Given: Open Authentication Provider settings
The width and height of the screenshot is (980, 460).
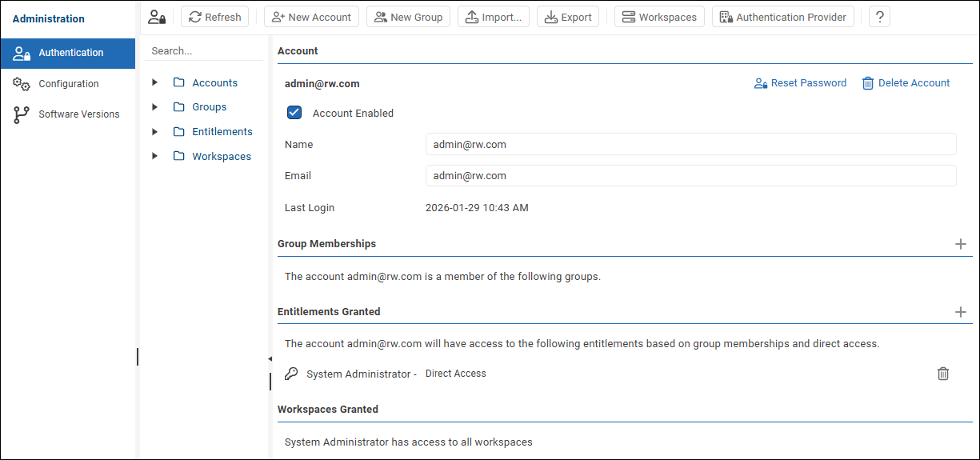Looking at the screenshot, I should [x=782, y=17].
